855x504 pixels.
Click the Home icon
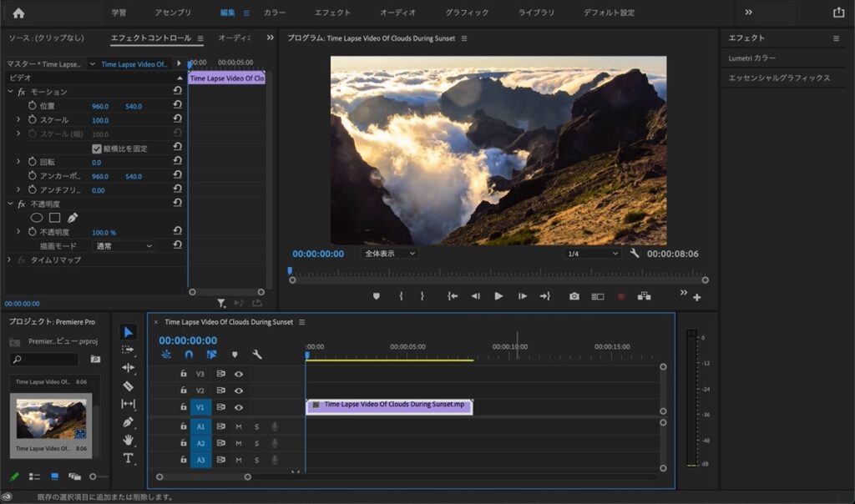point(18,13)
